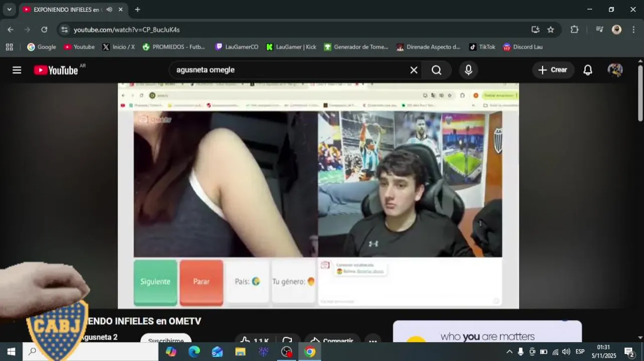Open the more actions ellipsis under the video
This screenshot has height=361, width=644.
tap(373, 340)
